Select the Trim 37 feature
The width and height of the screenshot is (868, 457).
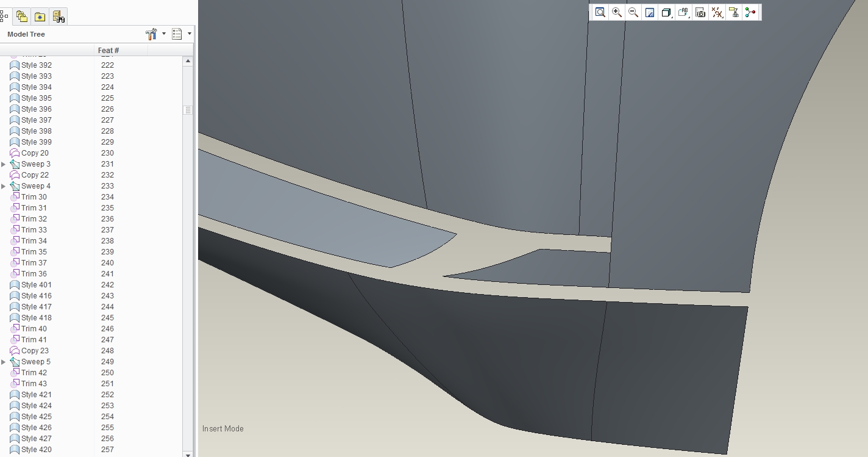[x=34, y=263]
